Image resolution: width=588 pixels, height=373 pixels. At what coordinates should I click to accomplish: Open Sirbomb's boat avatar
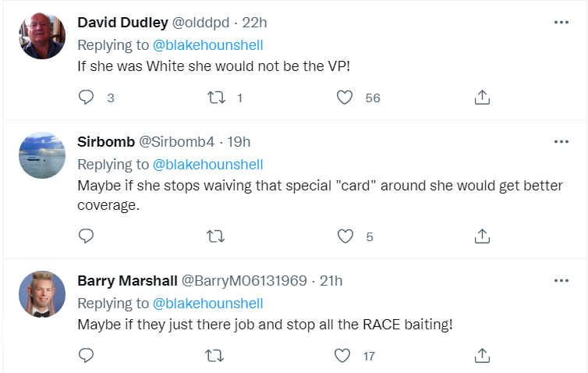(x=41, y=155)
